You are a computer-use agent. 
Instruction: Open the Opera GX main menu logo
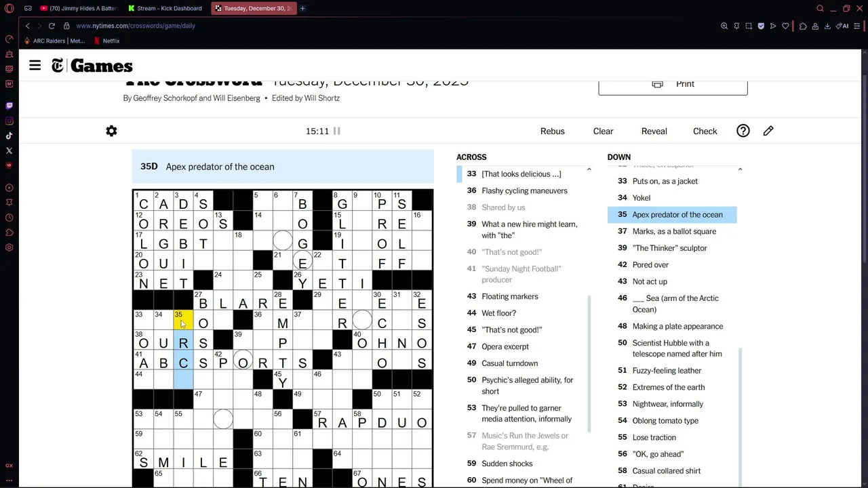(9, 8)
